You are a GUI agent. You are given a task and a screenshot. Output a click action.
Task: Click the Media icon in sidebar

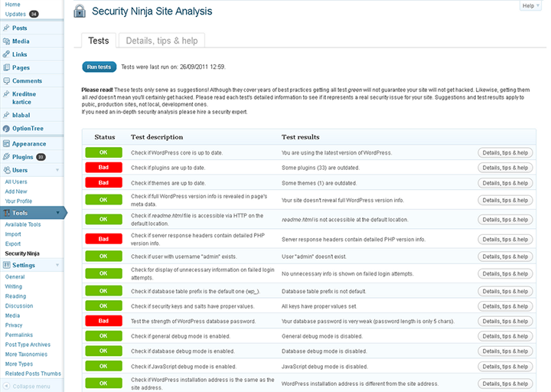click(x=6, y=41)
